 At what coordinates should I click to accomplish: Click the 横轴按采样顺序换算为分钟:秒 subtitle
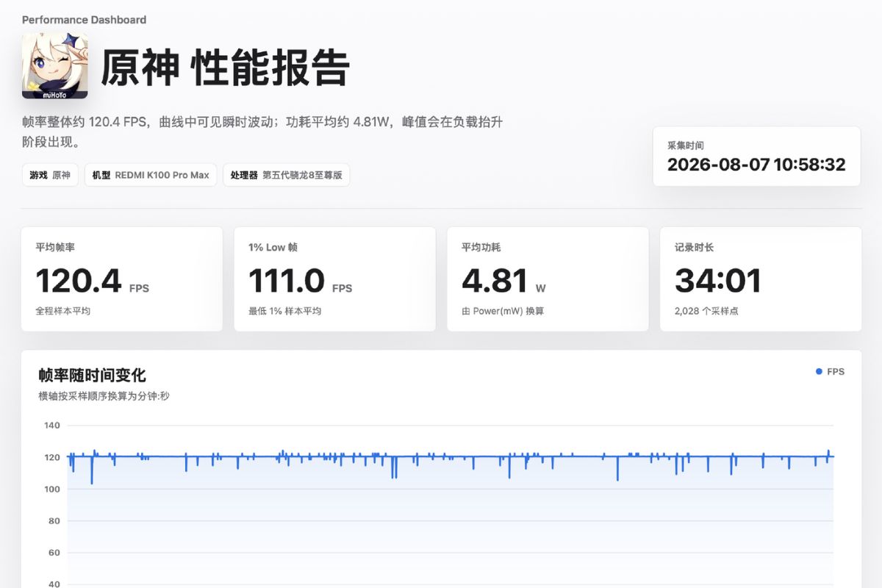tap(104, 396)
